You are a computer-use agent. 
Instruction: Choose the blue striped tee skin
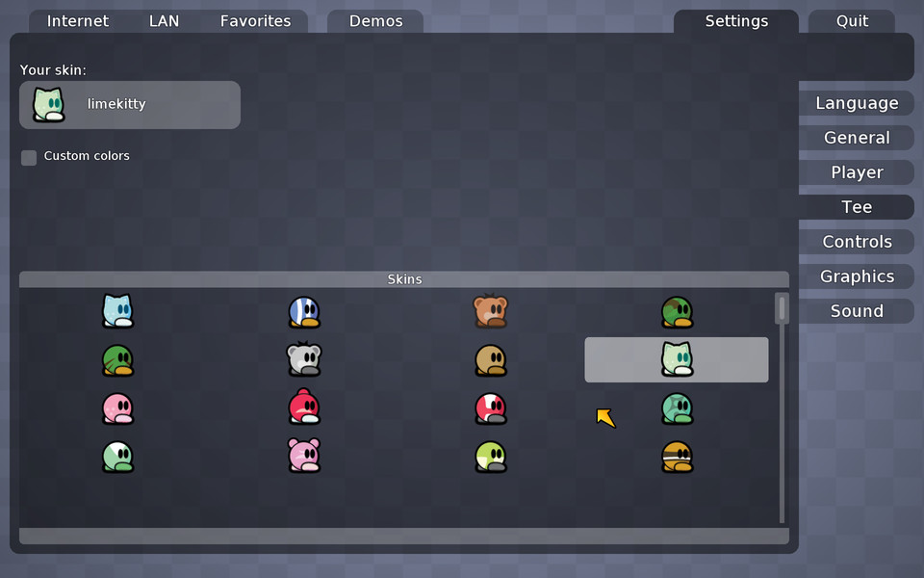pos(304,311)
